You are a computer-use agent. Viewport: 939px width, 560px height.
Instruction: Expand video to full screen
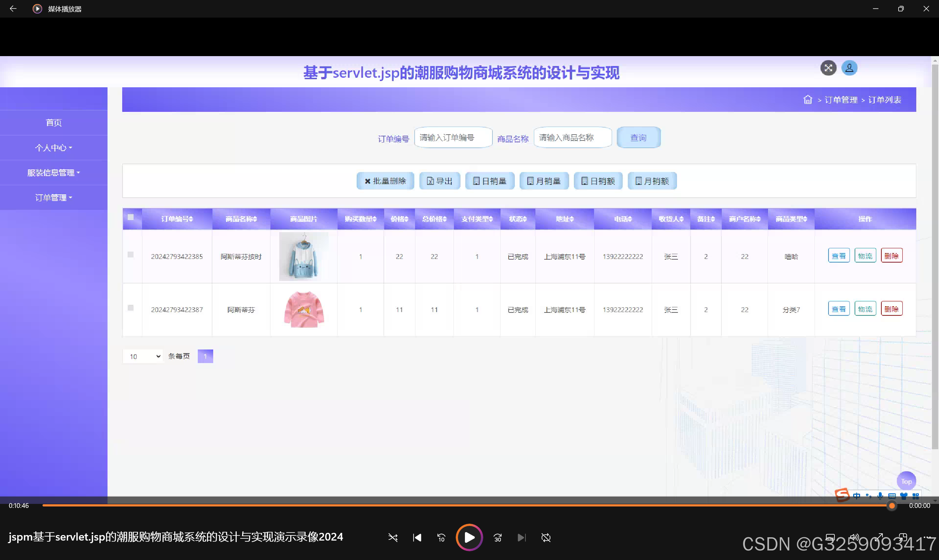point(879,537)
